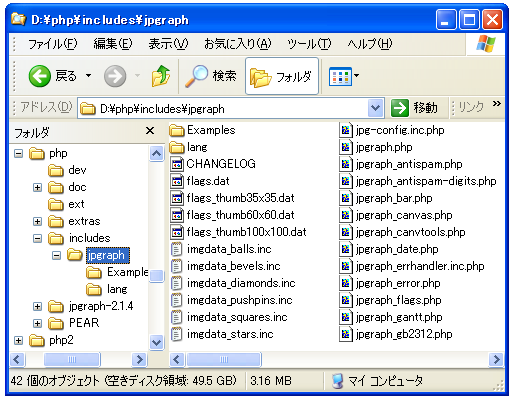Open the 編集(E) menu

[x=113, y=44]
